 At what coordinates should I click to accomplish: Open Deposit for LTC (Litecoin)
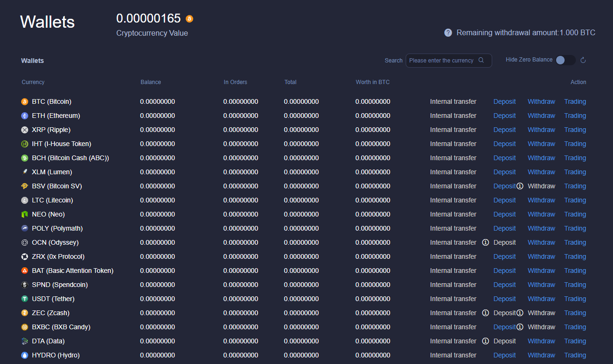tap(504, 200)
